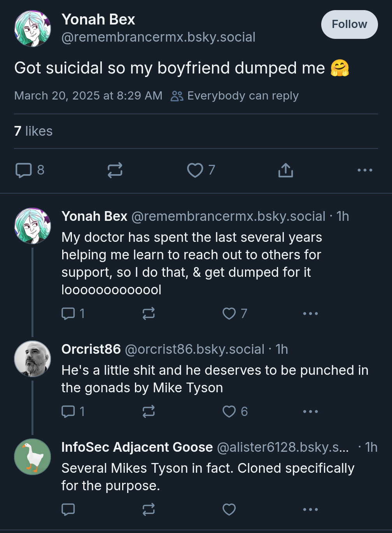Open more options on the 'My doctor' post

point(310,313)
